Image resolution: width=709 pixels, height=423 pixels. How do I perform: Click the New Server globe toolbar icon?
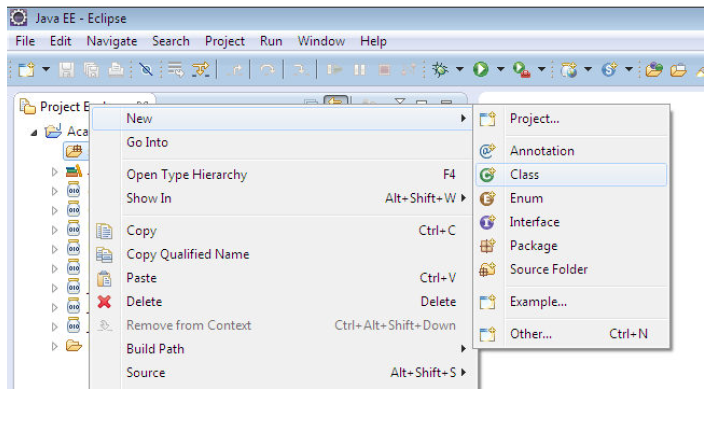tap(568, 70)
